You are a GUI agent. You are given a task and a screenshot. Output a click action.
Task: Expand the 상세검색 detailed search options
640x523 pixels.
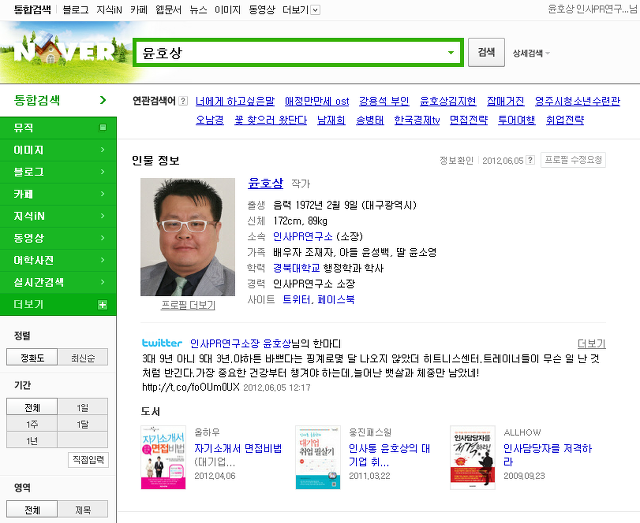click(x=531, y=53)
